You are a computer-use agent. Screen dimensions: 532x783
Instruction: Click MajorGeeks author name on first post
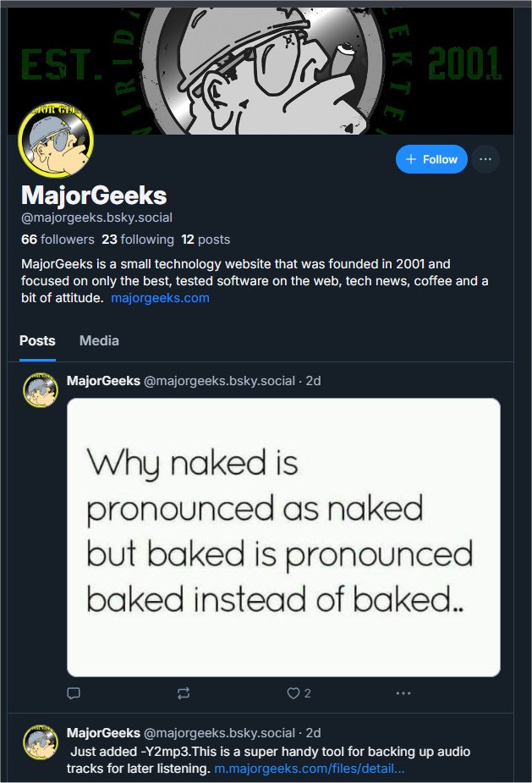(x=103, y=381)
